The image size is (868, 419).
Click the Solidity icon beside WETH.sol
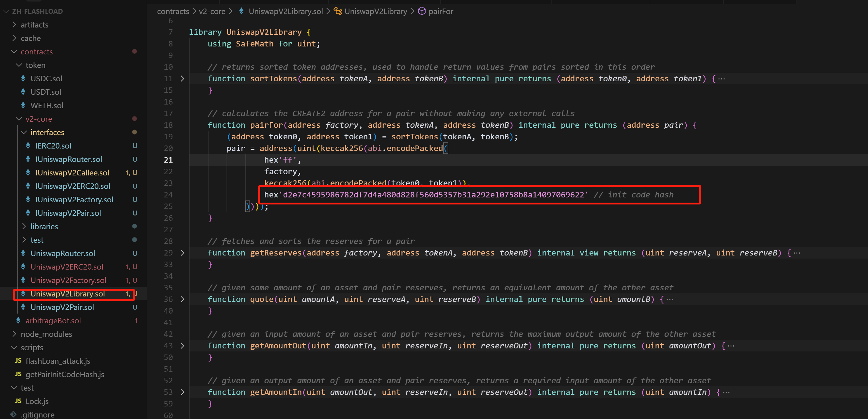[23, 105]
